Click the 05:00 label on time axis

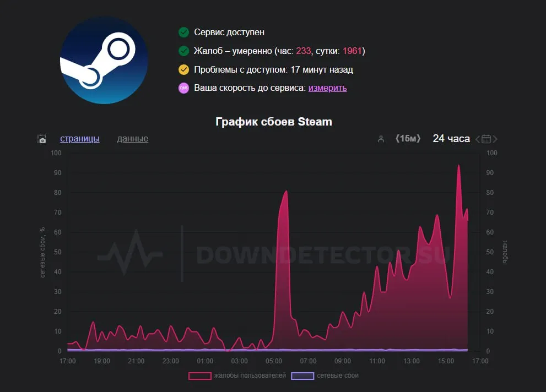[274, 361]
